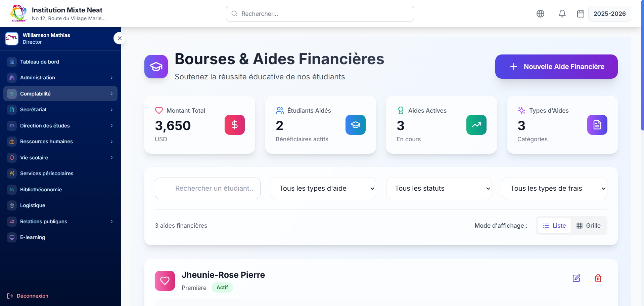Open the notifications bell
Image resolution: width=644 pixels, height=306 pixels.
pos(562,14)
